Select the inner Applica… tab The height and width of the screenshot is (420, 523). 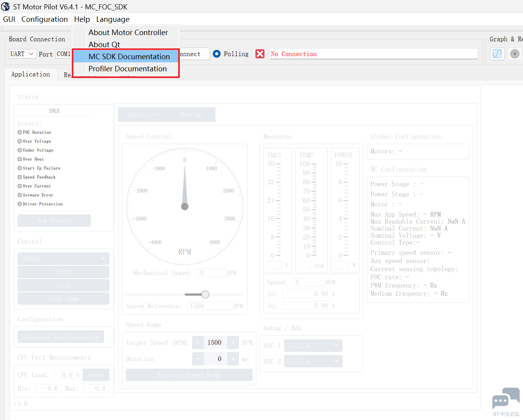coord(142,115)
